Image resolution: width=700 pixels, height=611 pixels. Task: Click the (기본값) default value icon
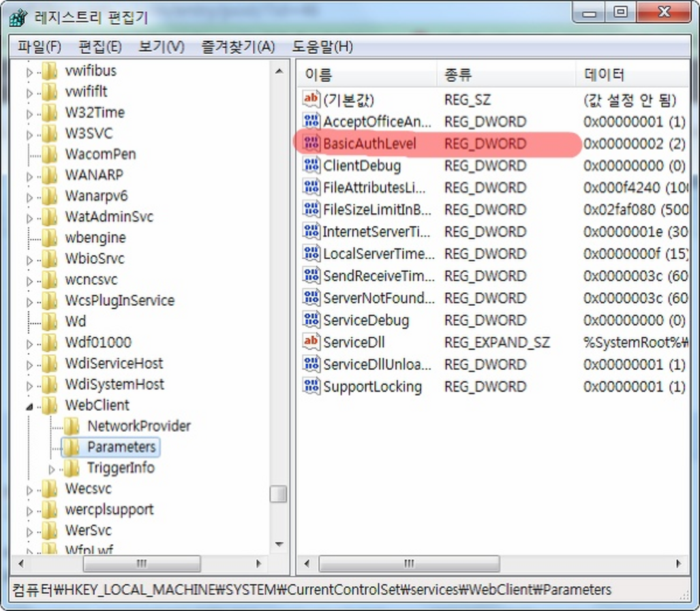click(x=311, y=99)
